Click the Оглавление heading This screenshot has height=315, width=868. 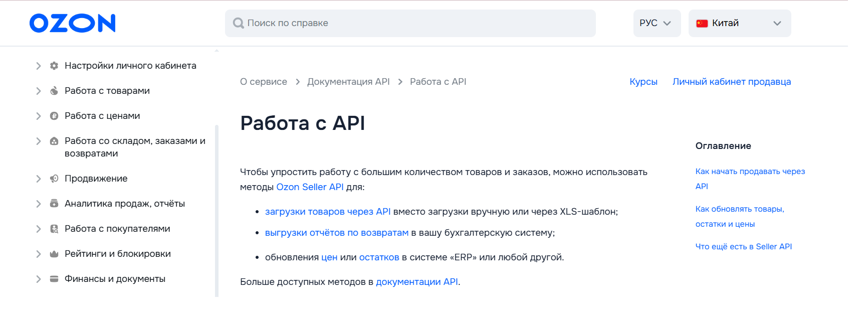pyautogui.click(x=723, y=146)
